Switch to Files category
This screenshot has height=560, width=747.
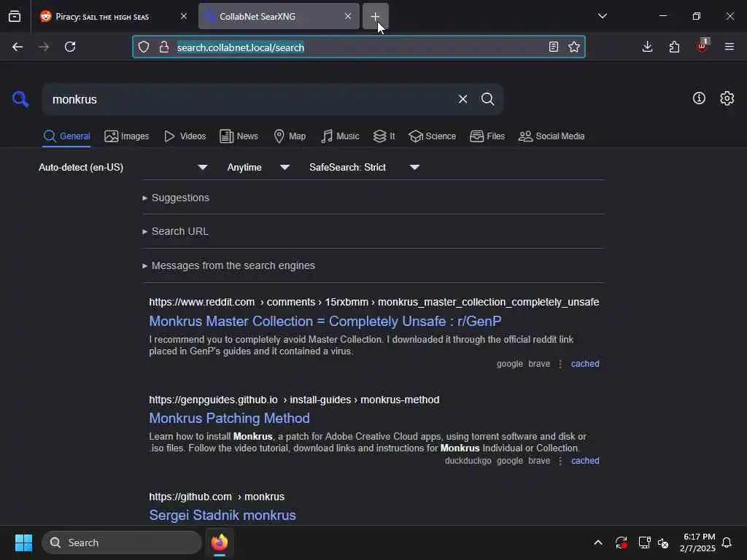pyautogui.click(x=487, y=136)
